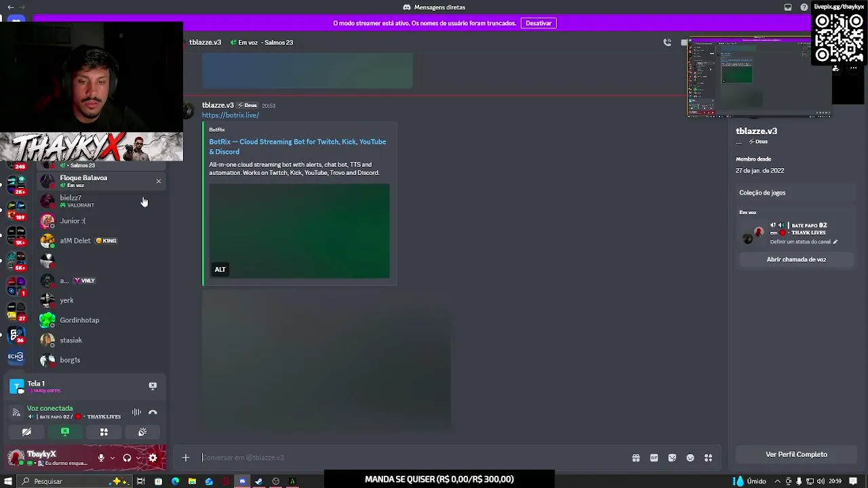Expand hidden system tray icons
The image size is (868, 488).
pos(777,481)
